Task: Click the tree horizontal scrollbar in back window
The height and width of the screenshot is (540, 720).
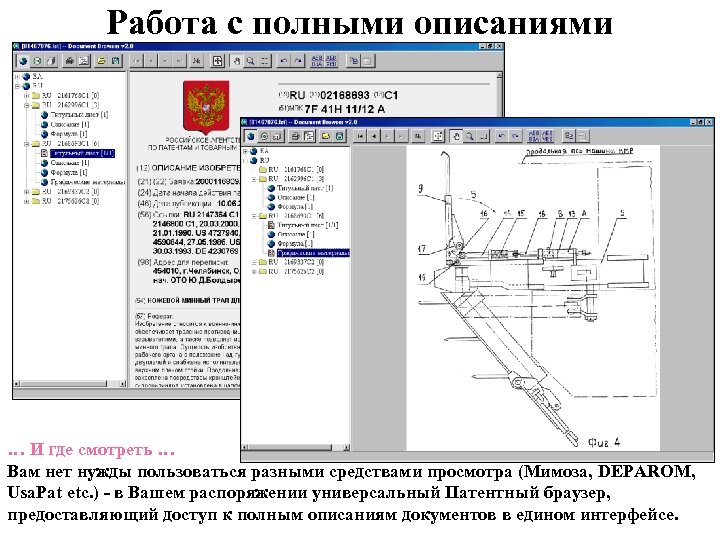Action: pyautogui.click(x=70, y=383)
